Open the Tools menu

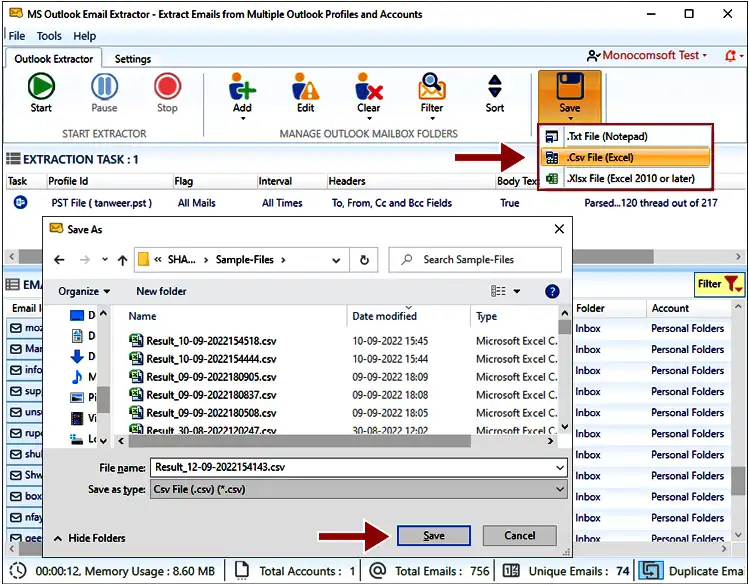pos(49,36)
